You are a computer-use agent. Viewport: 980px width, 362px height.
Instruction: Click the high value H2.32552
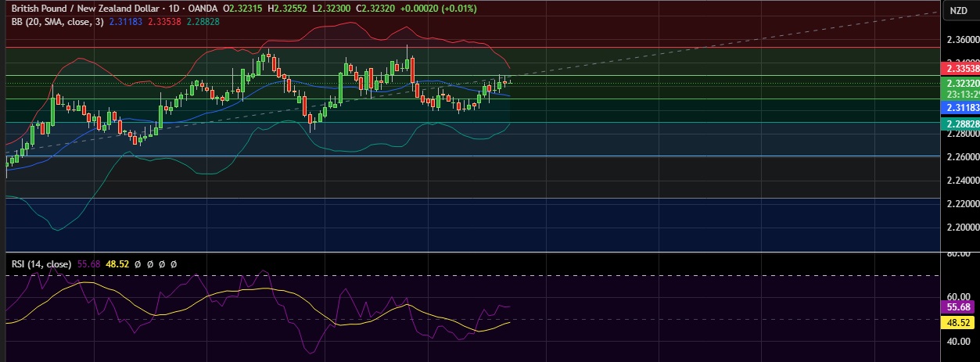(287, 8)
